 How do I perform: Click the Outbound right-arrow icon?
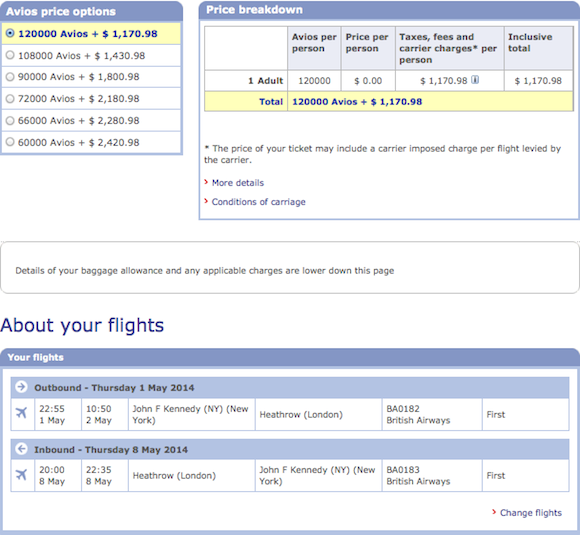[x=21, y=387]
